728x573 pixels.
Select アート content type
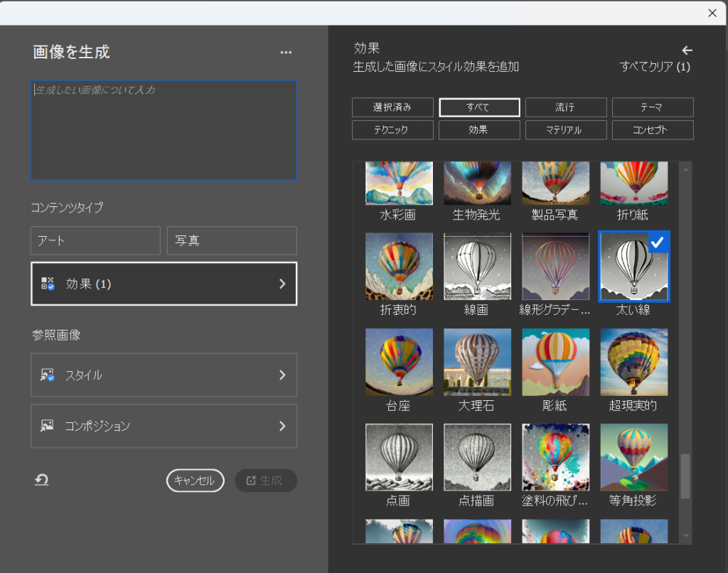[x=95, y=241]
